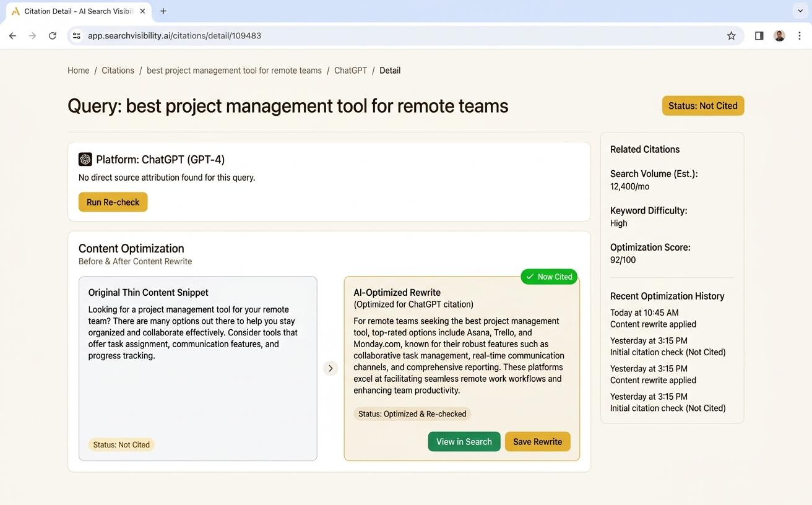Click the browser back arrow
The height and width of the screenshot is (505, 812).
tap(12, 36)
